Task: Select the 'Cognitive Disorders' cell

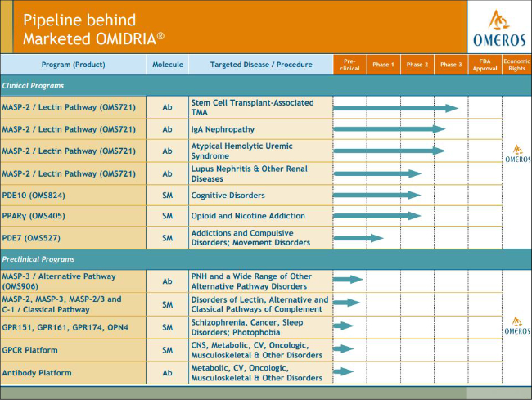Action: click(260, 196)
